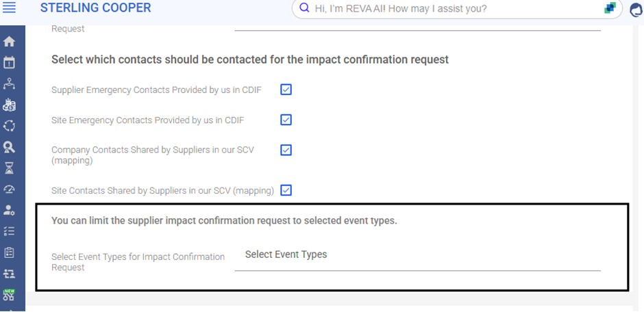Open the clipboard icon in sidebar

tap(10, 252)
